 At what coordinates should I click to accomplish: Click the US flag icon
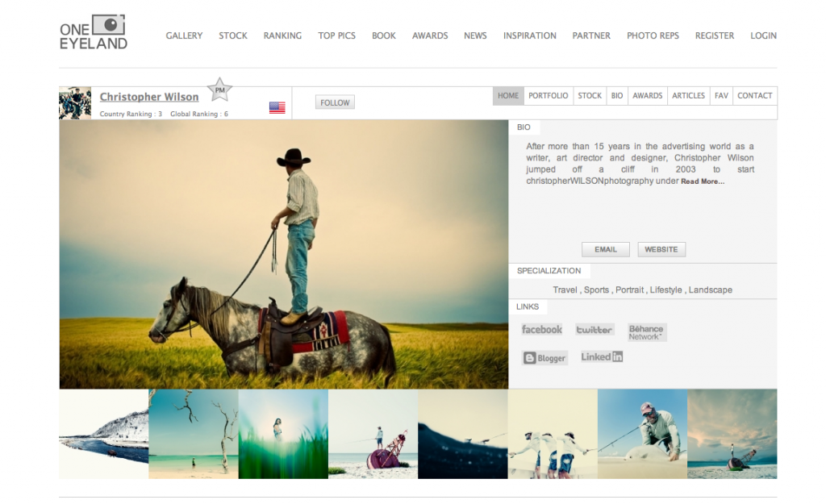click(x=277, y=107)
